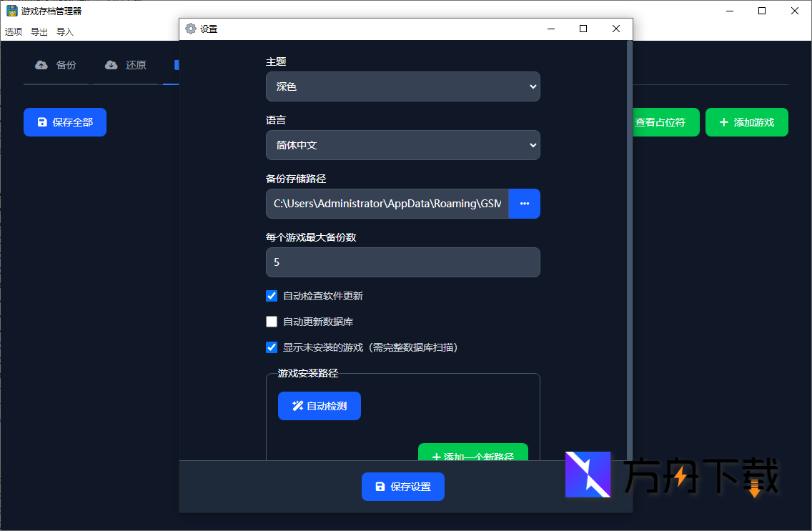Disable 自动检查软件更新
This screenshot has height=531, width=812.
[x=272, y=295]
